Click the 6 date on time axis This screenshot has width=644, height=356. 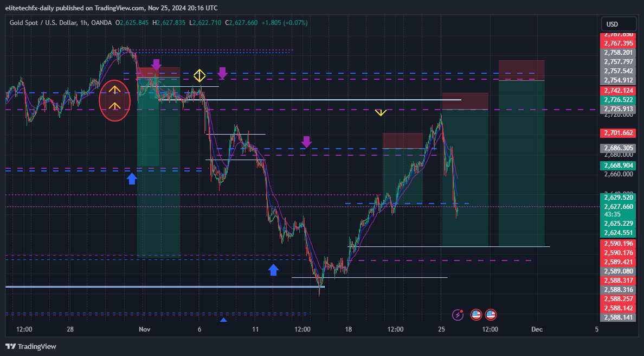tap(199, 329)
